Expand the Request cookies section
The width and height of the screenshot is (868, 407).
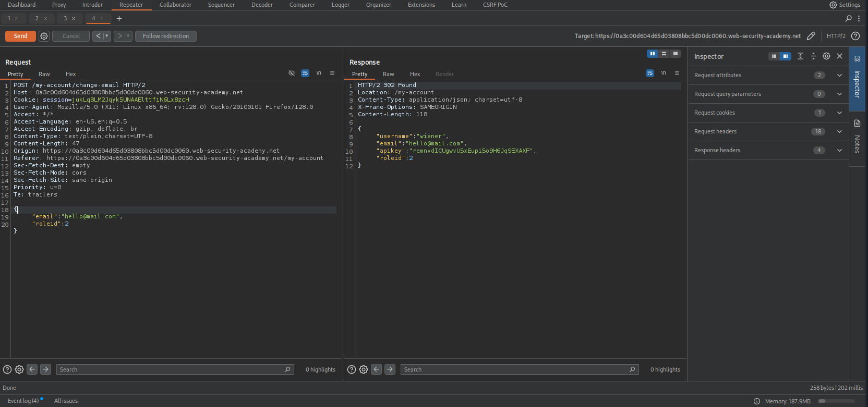[x=839, y=113]
